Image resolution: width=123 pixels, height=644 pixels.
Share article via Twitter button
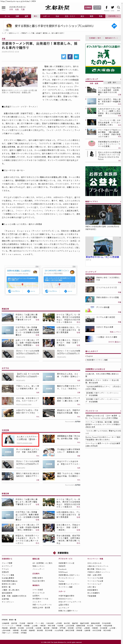pyautogui.click(x=64, y=57)
